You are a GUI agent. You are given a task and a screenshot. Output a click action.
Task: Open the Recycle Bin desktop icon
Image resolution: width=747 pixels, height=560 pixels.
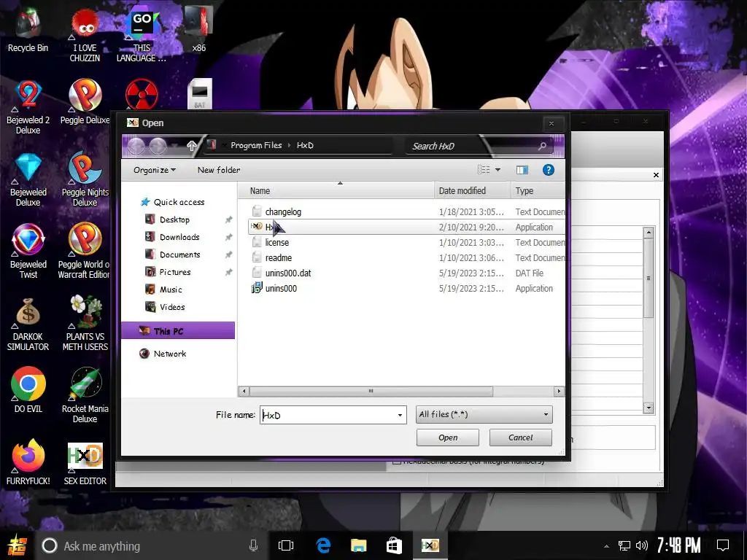28,29
